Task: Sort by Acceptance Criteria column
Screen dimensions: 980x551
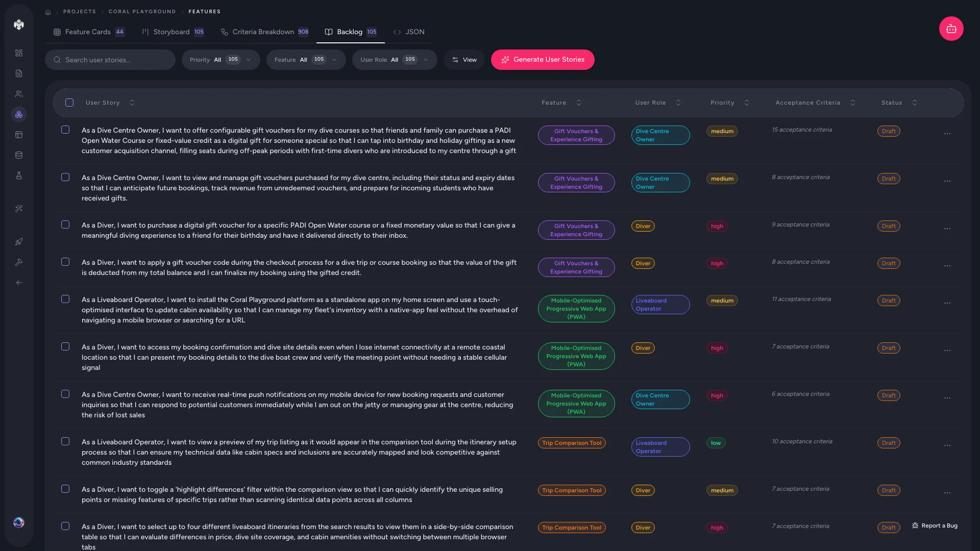Action: [x=815, y=103]
